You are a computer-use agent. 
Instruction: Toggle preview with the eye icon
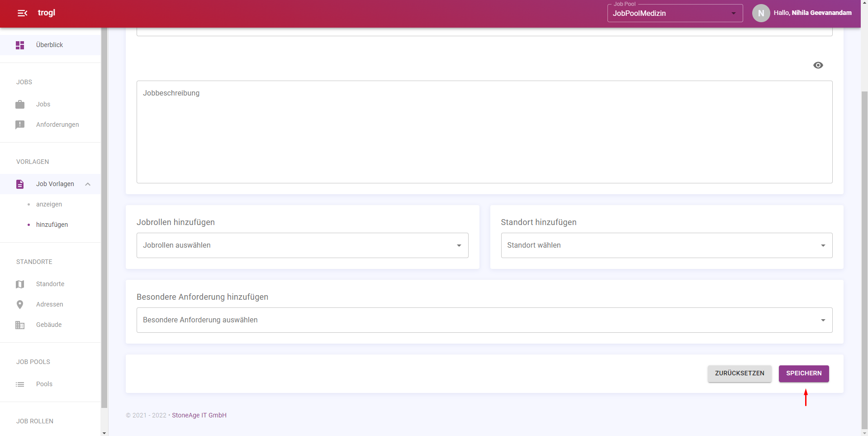pyautogui.click(x=818, y=65)
